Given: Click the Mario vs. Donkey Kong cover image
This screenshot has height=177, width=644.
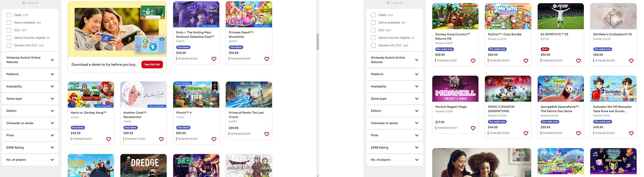Looking at the screenshot, I should pos(91,94).
